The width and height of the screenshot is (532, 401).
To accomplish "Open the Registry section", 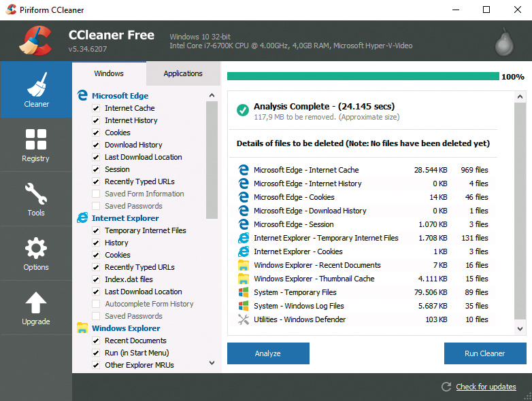I will (36, 145).
